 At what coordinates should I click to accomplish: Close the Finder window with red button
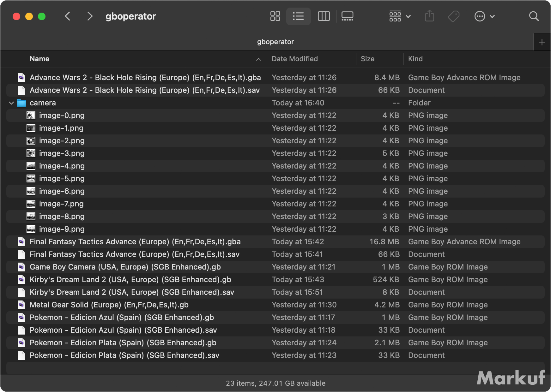16,16
